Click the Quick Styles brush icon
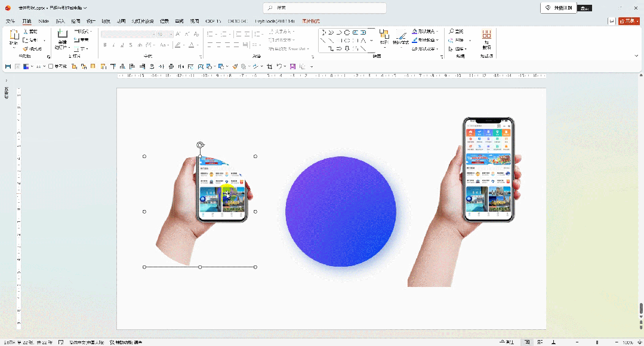The image size is (644, 346). (401, 37)
